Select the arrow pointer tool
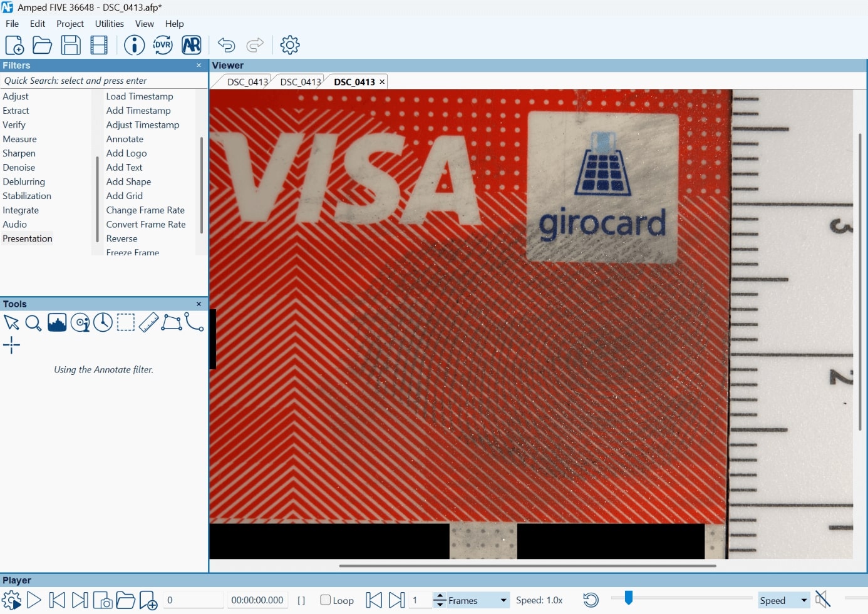This screenshot has height=614, width=868. (x=11, y=323)
